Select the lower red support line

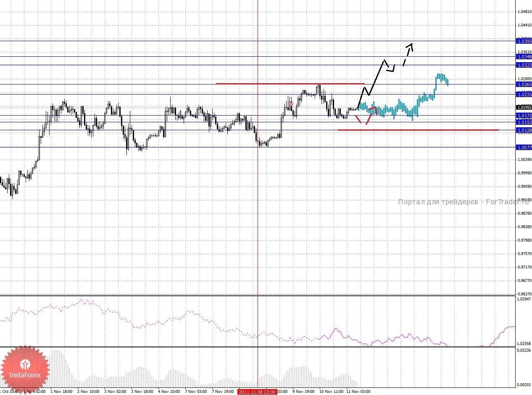(418, 130)
